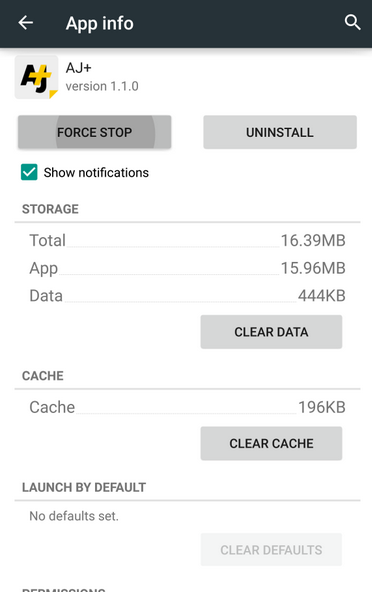This screenshot has height=592, width=372.
Task: Uncheck the Show notifications checkbox
Action: 29,172
